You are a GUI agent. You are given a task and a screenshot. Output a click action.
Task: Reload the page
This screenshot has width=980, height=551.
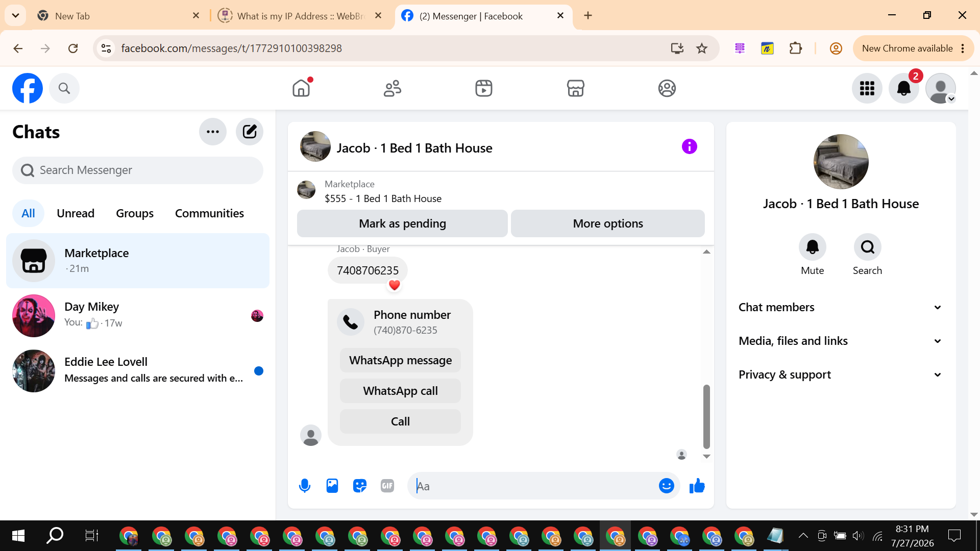click(x=73, y=48)
